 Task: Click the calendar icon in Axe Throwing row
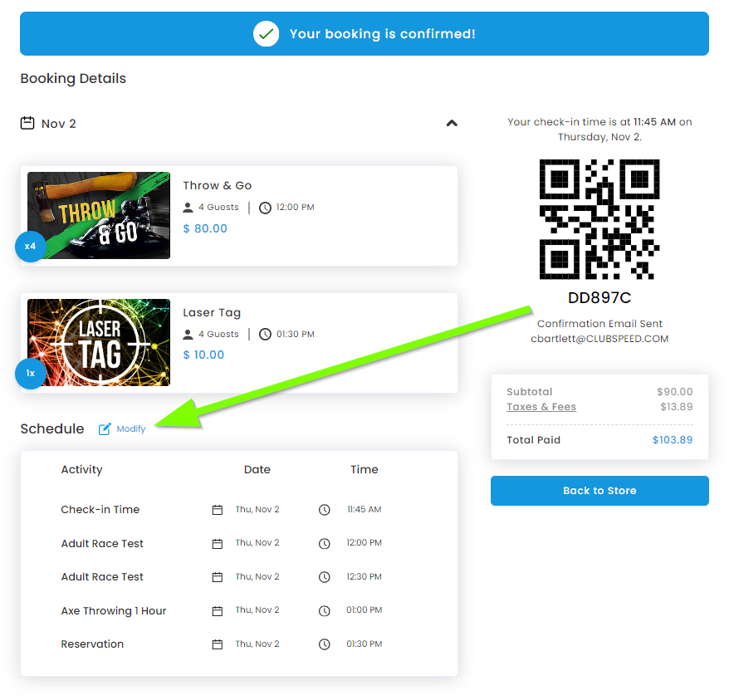tap(218, 611)
